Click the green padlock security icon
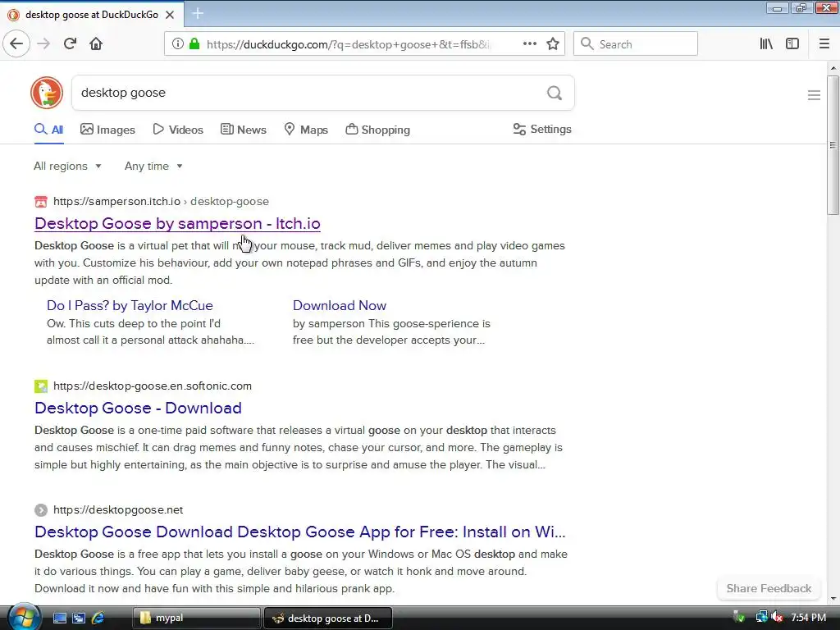The height and width of the screenshot is (630, 840). (x=194, y=44)
